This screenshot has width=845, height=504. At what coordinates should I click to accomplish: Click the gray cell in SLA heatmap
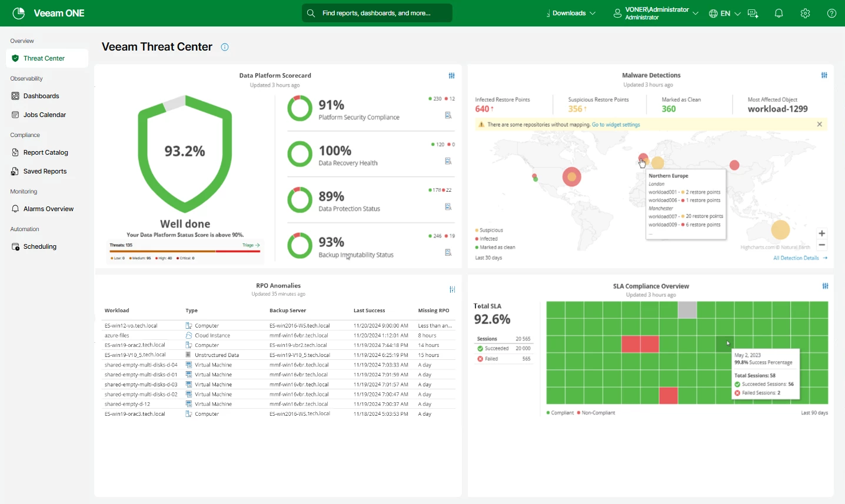[687, 310]
